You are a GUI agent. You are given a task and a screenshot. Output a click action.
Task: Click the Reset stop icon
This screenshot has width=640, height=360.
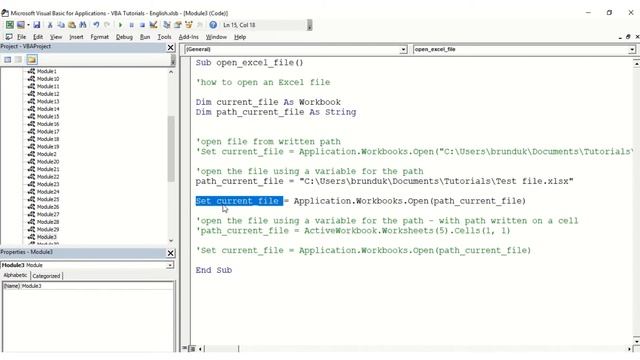[142, 25]
